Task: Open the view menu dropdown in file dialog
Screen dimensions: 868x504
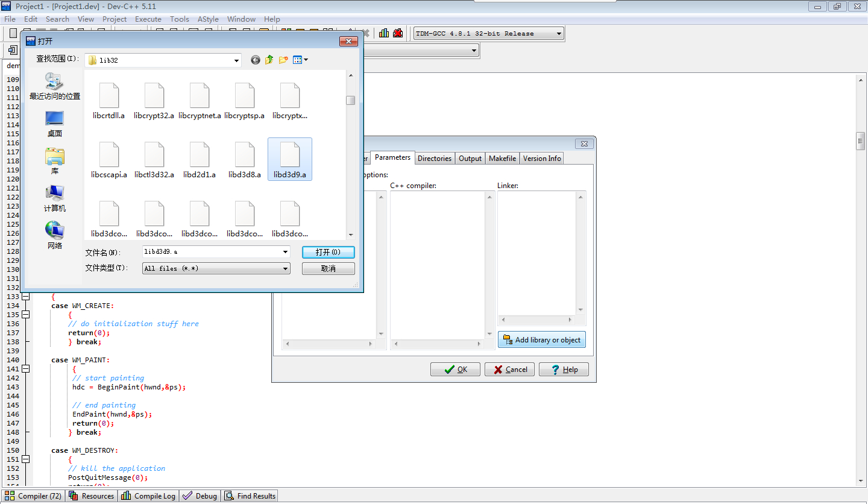Action: (x=301, y=60)
